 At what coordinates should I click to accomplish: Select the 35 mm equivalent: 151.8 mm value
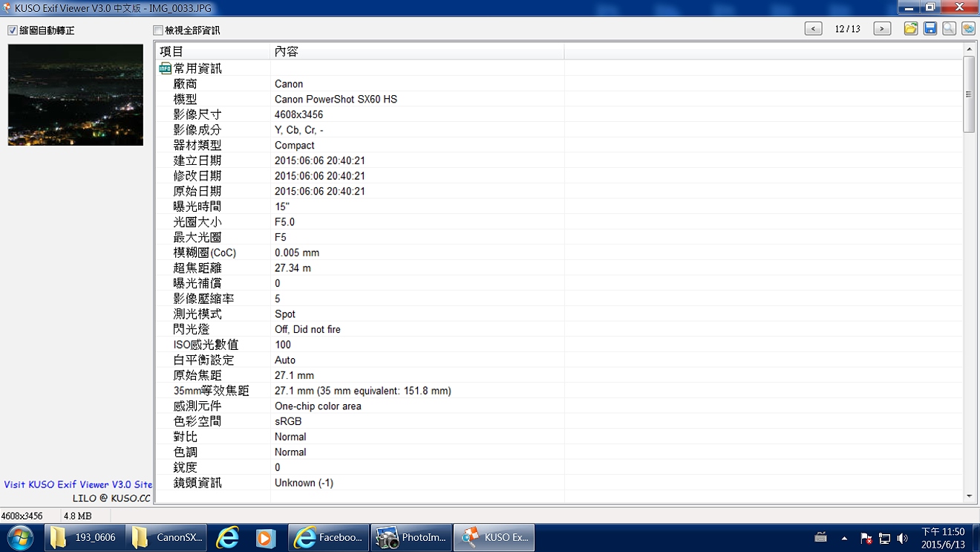coord(363,391)
